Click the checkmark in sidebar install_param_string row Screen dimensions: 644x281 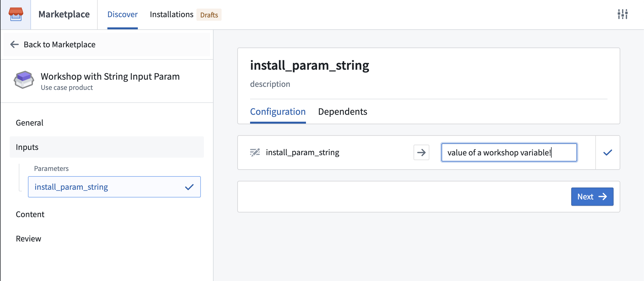click(x=189, y=187)
